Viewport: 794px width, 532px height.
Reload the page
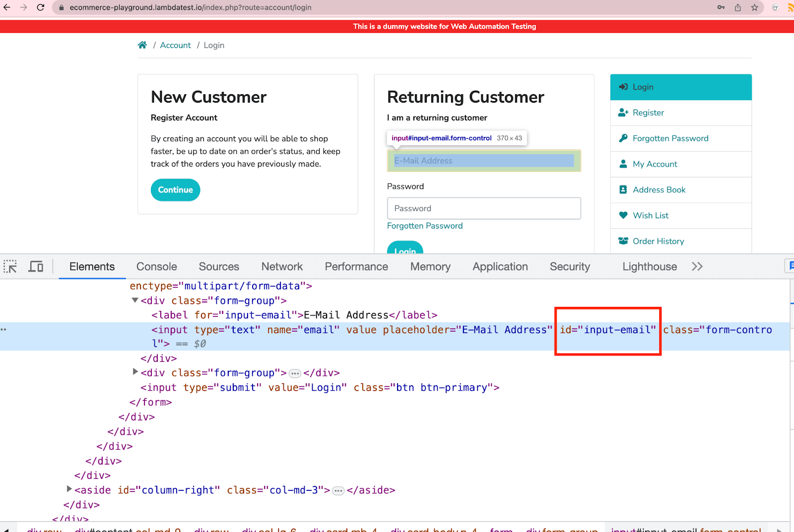(x=41, y=7)
